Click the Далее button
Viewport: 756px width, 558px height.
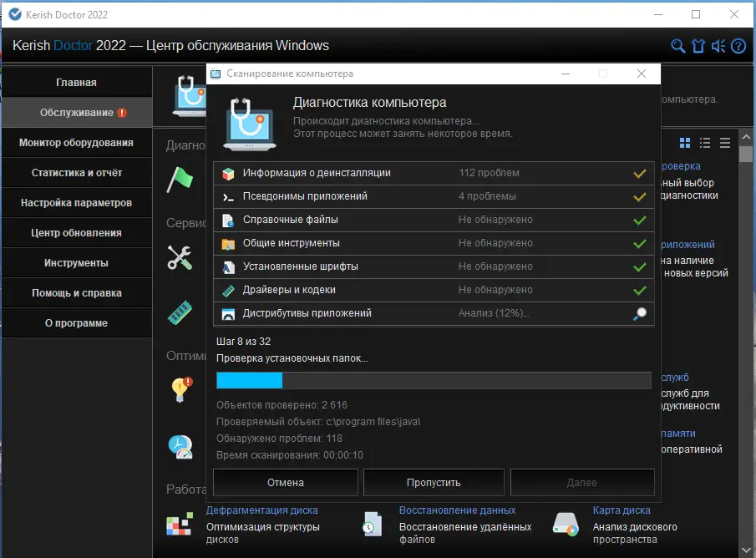[582, 483]
